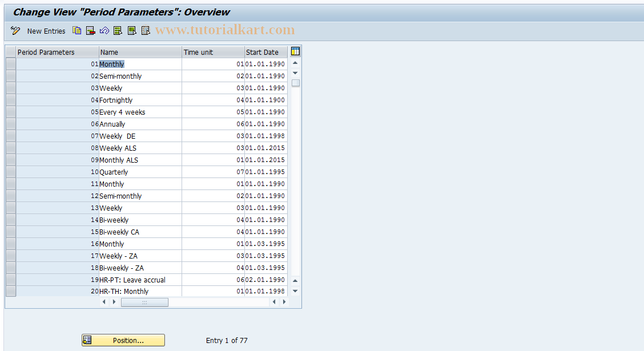Click start date 01.03.1995 in row 16 Monthly

(x=265, y=244)
